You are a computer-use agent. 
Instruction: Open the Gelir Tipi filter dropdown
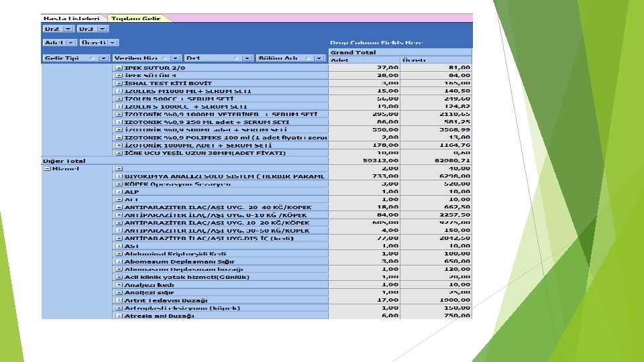click(103, 58)
